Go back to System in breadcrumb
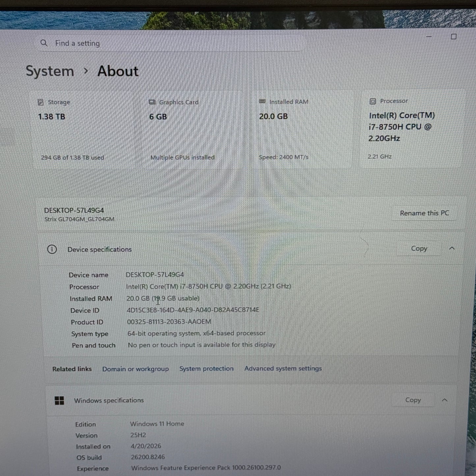Screen dimensions: 476x476 (50, 71)
